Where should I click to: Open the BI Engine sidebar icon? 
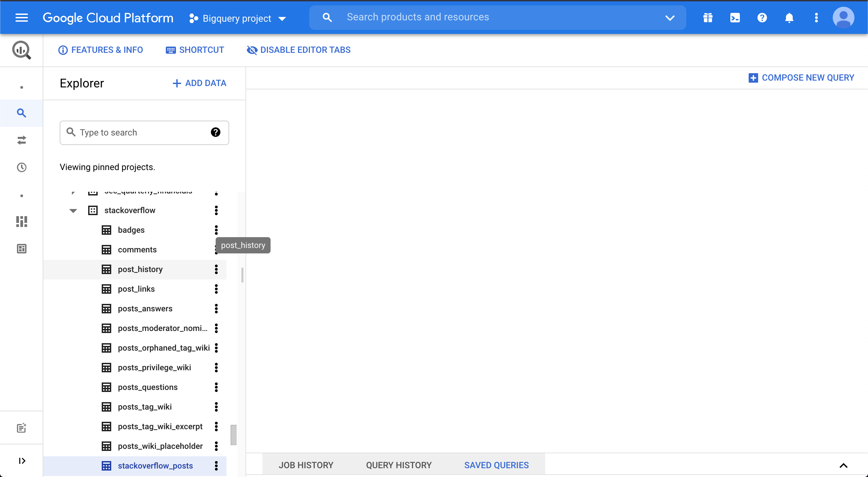pyautogui.click(x=22, y=249)
